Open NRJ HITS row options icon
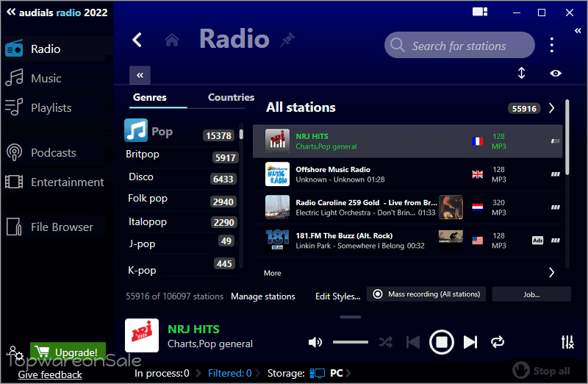The width and height of the screenshot is (588, 384). click(556, 141)
